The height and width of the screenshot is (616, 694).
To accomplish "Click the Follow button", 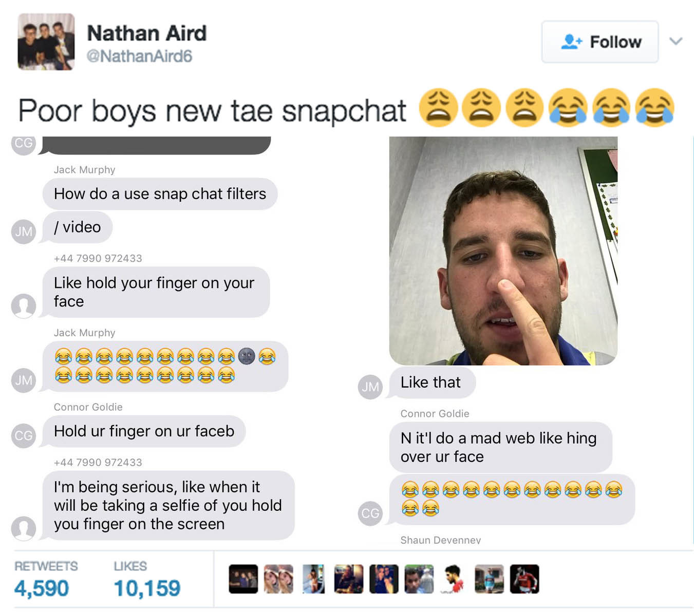I will pos(599,42).
